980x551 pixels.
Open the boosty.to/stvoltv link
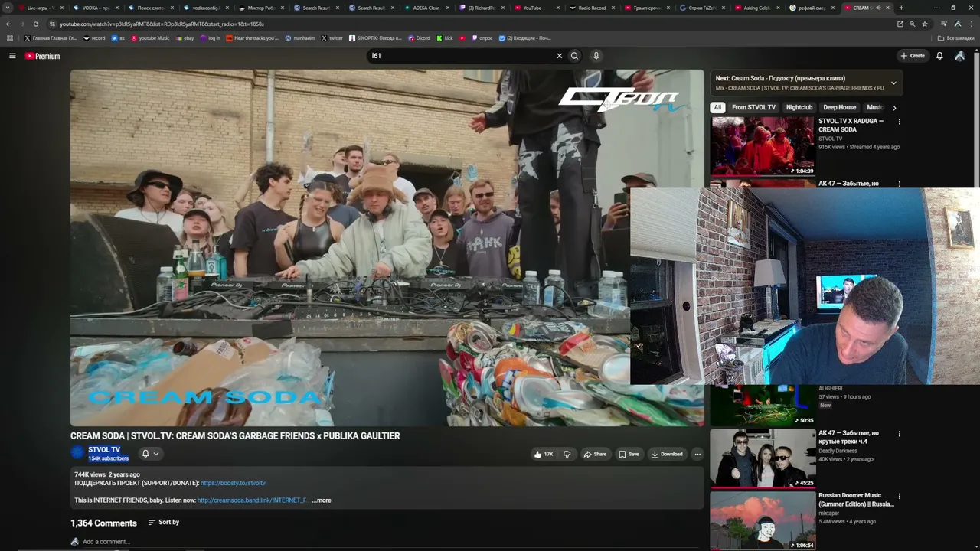click(x=233, y=484)
